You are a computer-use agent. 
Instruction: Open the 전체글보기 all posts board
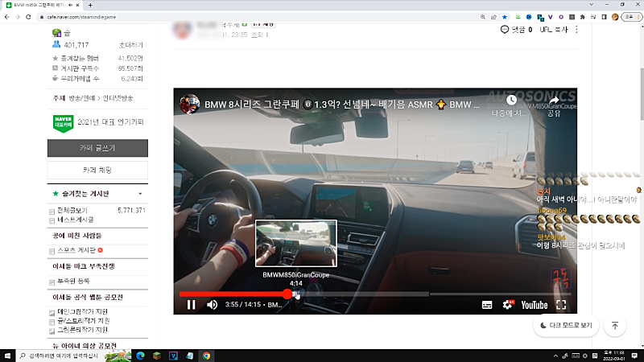point(72,210)
